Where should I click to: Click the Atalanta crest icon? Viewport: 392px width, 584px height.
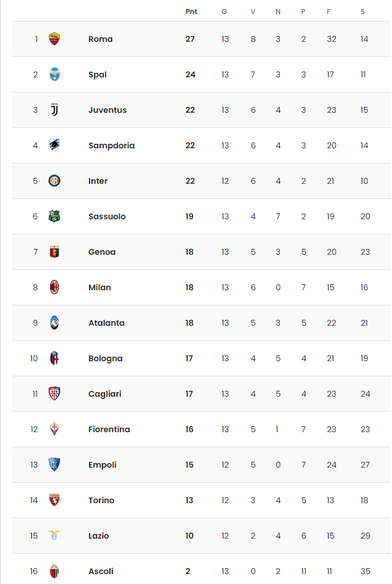54,323
